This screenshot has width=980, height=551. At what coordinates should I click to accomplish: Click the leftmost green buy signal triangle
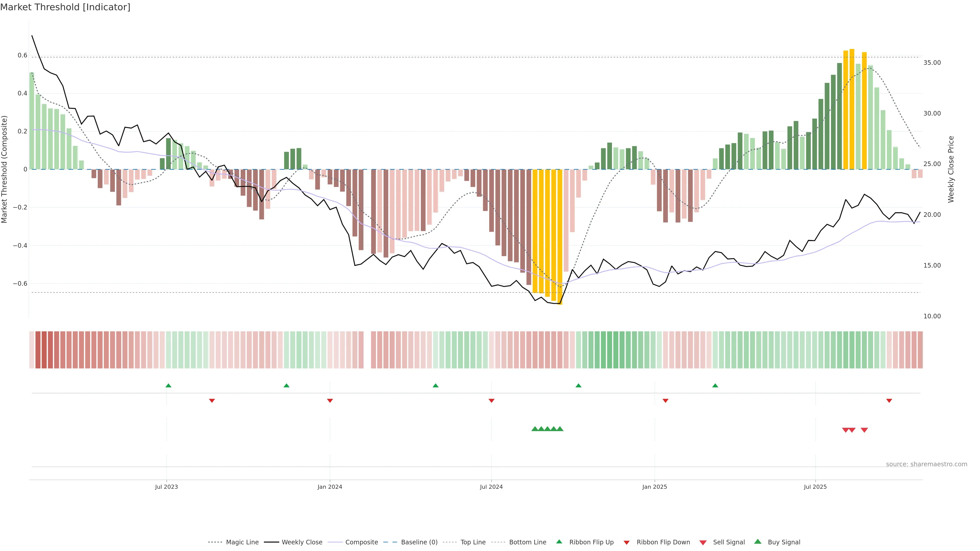(x=534, y=429)
